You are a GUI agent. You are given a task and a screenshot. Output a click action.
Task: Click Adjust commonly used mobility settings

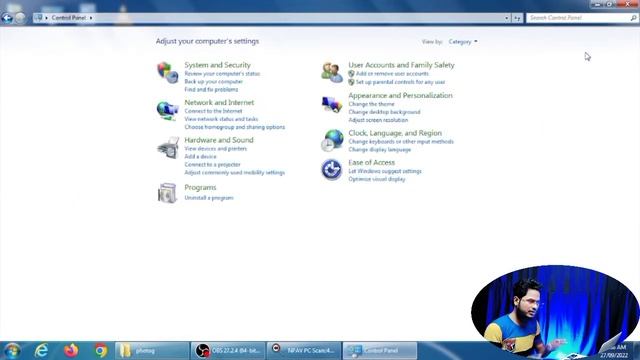[234, 173]
